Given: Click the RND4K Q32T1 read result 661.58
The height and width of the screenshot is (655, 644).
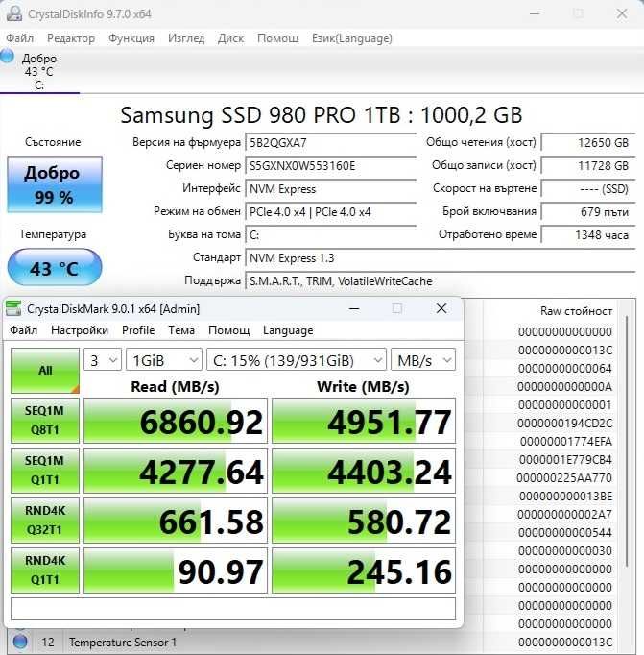Looking at the screenshot, I should (176, 521).
